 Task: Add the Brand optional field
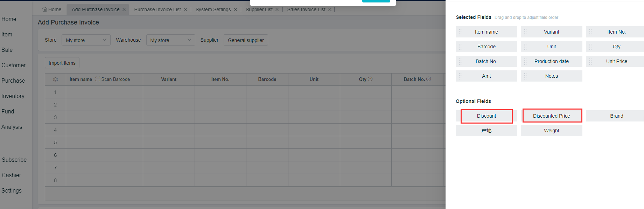coord(616,116)
